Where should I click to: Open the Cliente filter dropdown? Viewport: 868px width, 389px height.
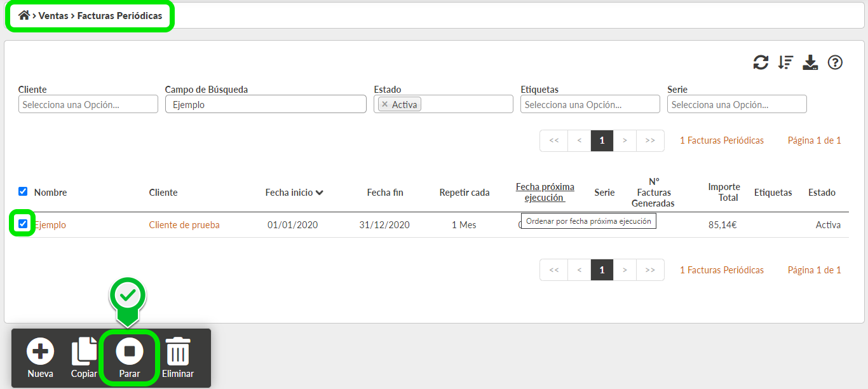click(x=88, y=104)
